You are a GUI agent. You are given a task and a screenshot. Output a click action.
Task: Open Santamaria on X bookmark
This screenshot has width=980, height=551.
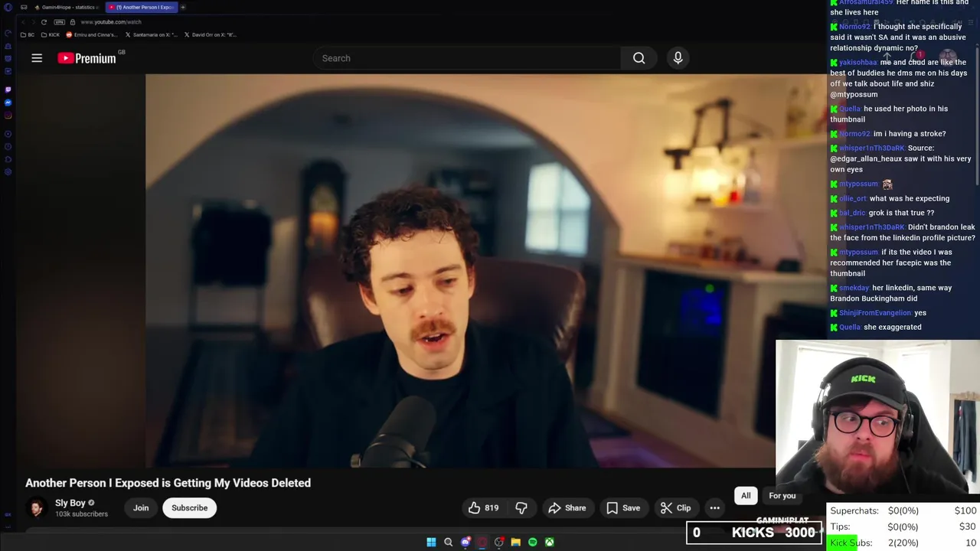pyautogui.click(x=152, y=34)
